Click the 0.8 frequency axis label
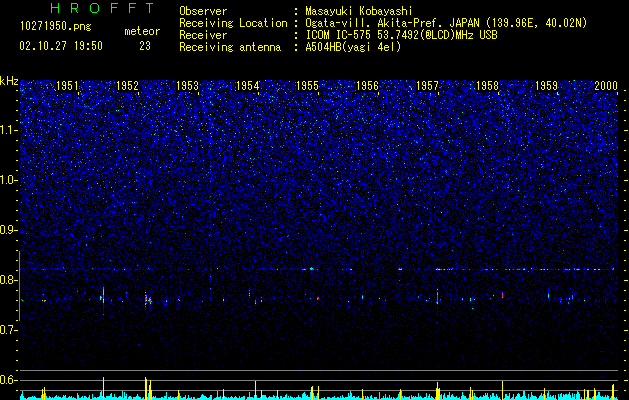The image size is (629, 400). point(9,280)
